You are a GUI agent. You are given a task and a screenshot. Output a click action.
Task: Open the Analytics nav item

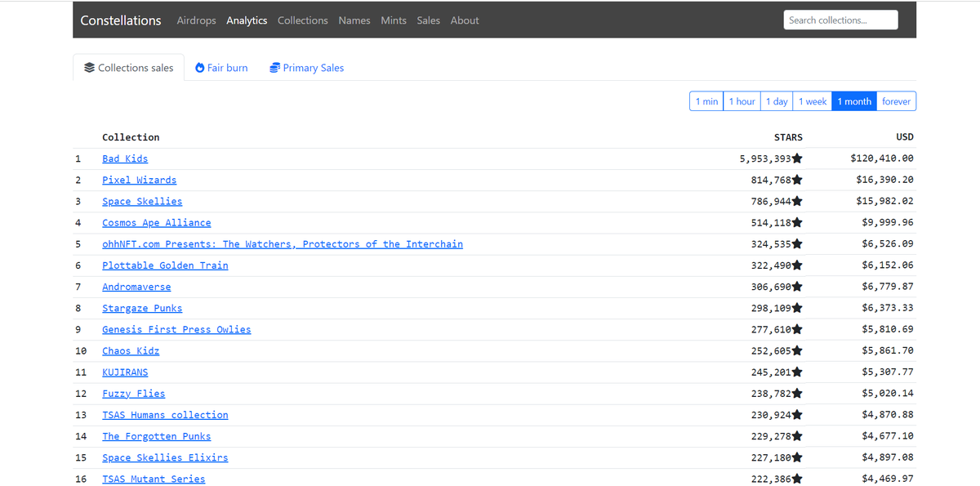tap(247, 20)
